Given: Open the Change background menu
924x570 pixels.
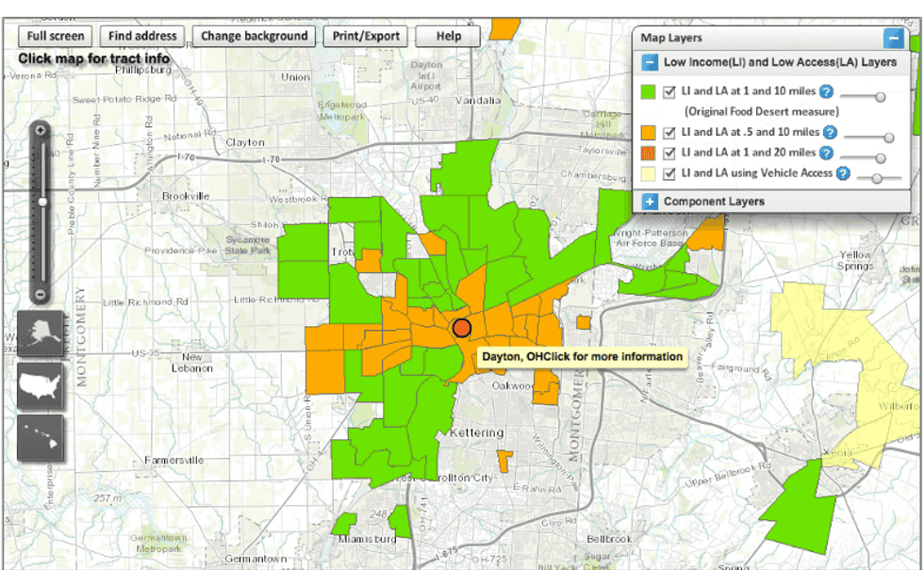Looking at the screenshot, I should pos(254,36).
